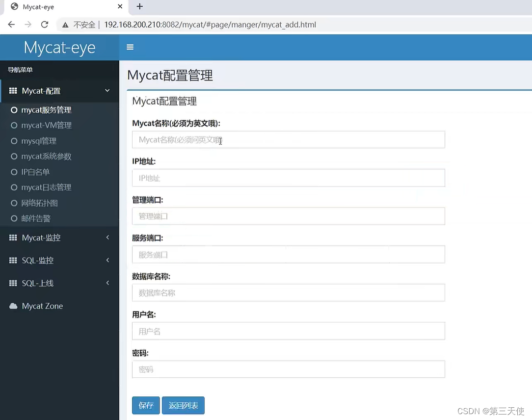Open a new browser tab
Screen dimensions: 532x420
pos(139,6)
